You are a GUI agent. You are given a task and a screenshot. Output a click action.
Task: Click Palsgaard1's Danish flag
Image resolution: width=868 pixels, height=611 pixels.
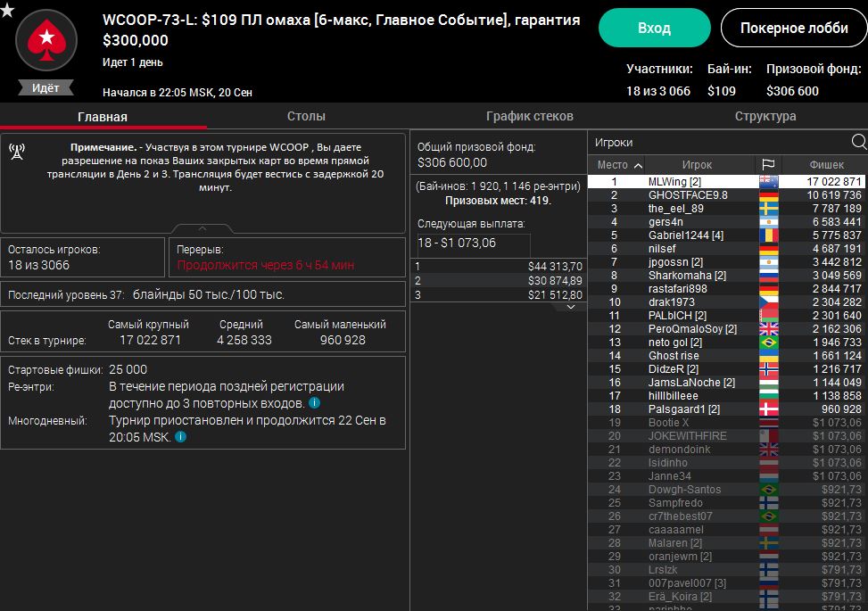tap(768, 409)
